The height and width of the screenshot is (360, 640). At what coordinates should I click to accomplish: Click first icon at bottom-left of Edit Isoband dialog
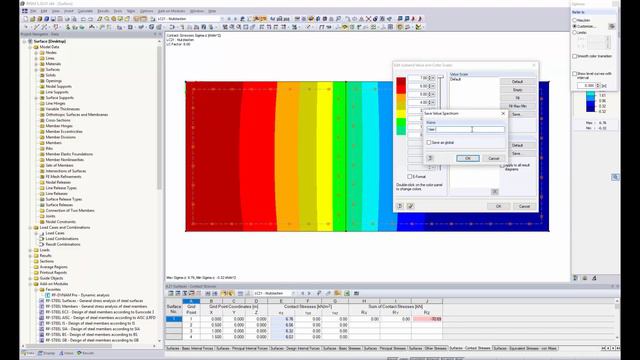[400, 206]
